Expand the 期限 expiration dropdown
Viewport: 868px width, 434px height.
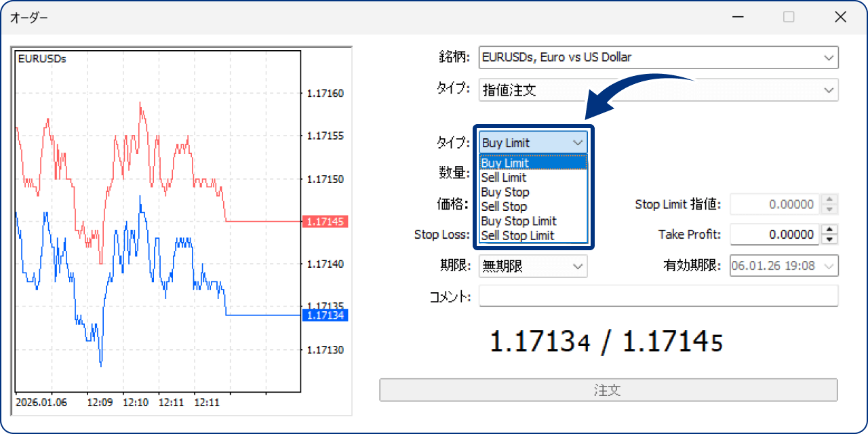(578, 266)
